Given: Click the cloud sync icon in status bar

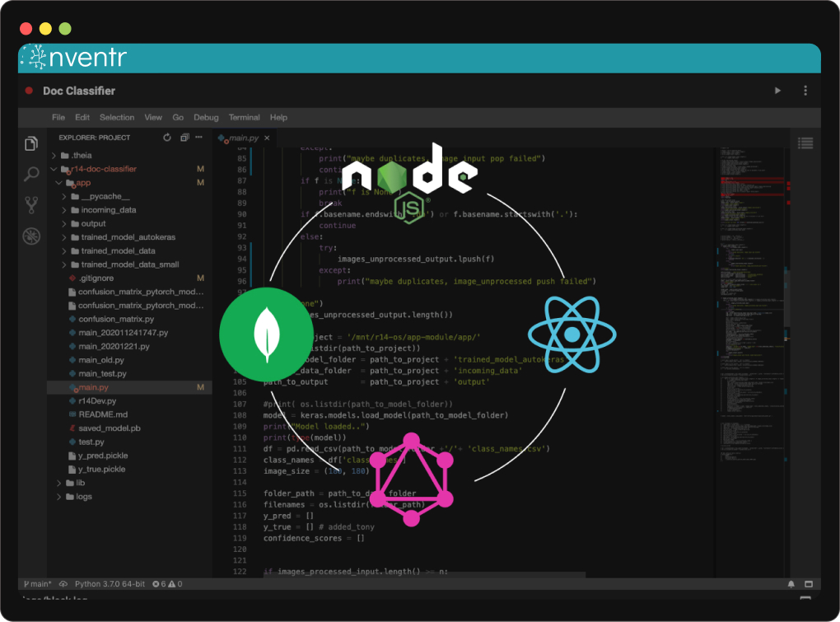Looking at the screenshot, I should 63,584.
